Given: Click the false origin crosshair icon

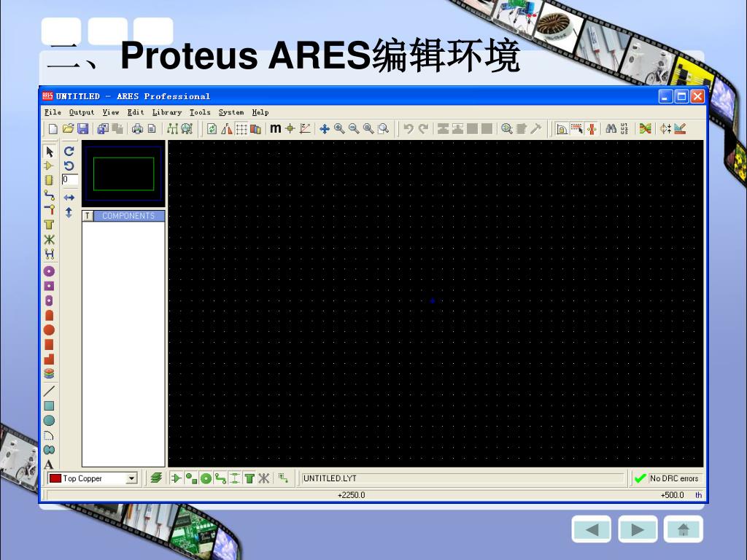Looking at the screenshot, I should [x=290, y=128].
